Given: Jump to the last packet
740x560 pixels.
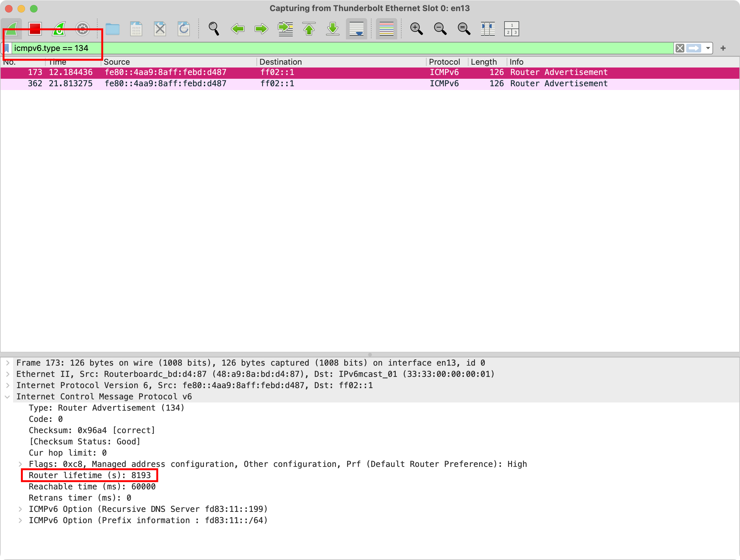Looking at the screenshot, I should tap(333, 29).
